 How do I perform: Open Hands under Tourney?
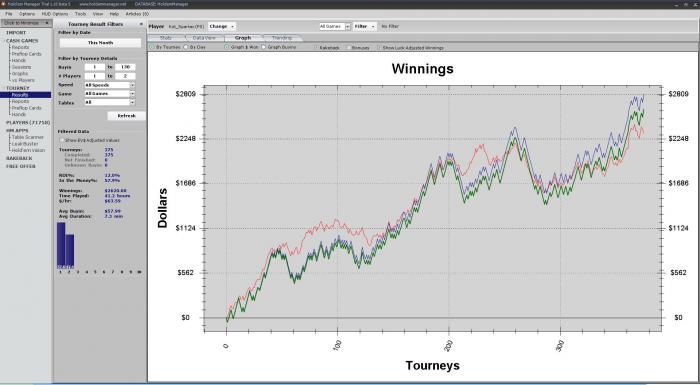(19, 114)
